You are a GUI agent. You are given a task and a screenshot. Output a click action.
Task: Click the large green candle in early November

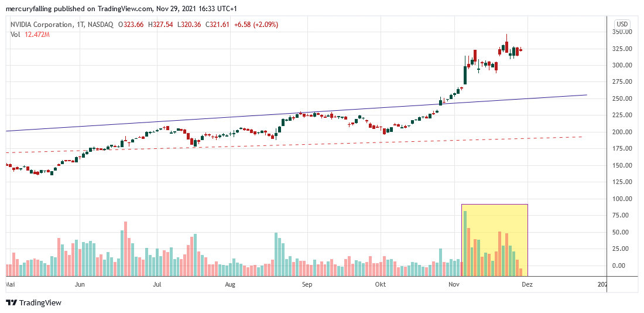click(x=465, y=74)
